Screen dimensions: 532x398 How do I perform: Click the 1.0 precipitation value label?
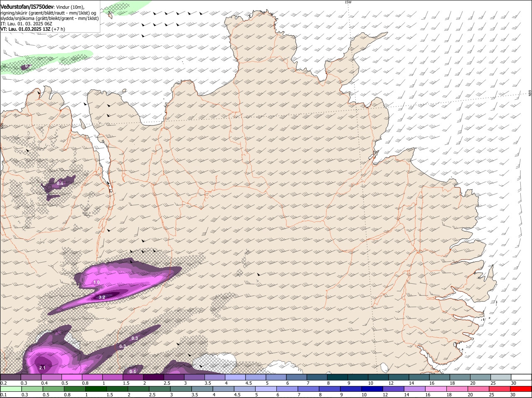[96, 282]
